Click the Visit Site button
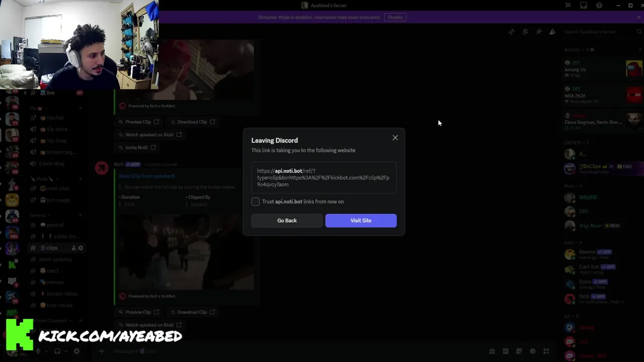 [361, 220]
